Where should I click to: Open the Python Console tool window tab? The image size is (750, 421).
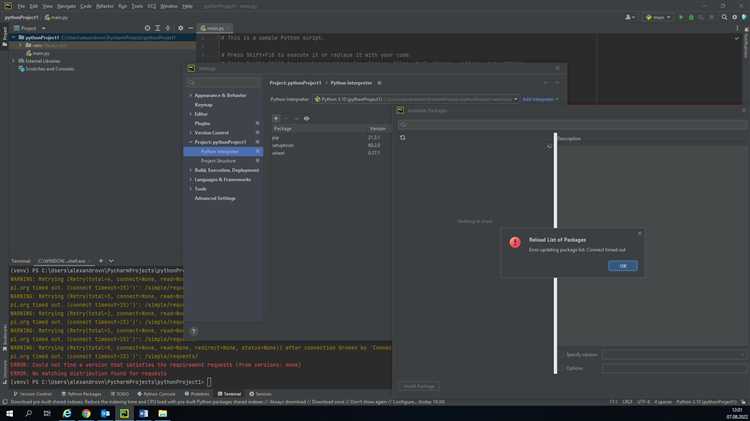pyautogui.click(x=156, y=394)
